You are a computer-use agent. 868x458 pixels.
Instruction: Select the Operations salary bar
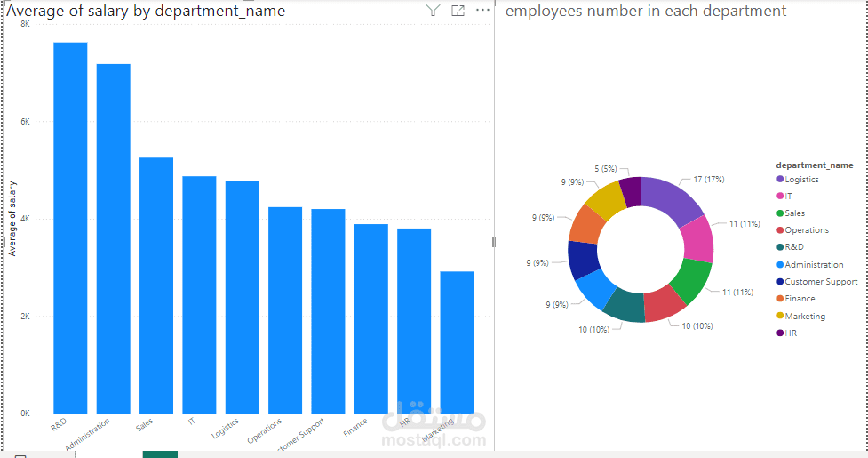[285, 310]
